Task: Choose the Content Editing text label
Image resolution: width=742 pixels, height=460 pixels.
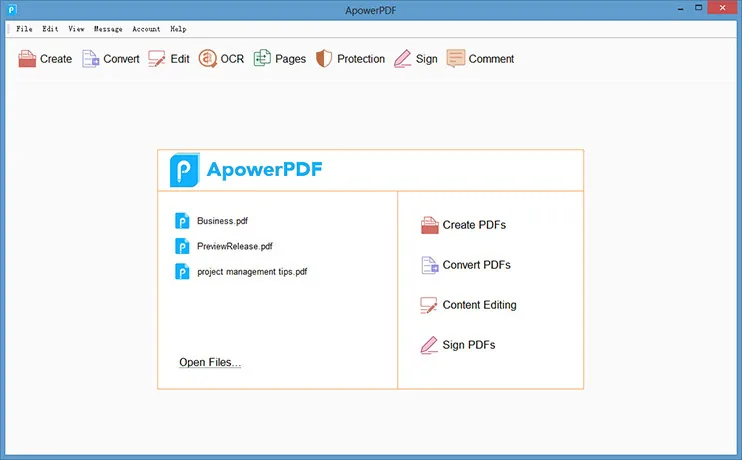Action: point(479,305)
